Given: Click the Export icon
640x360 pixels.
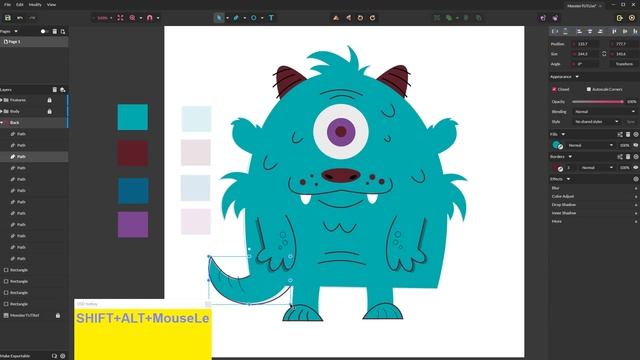Looking at the screenshot, I should pos(620,18).
